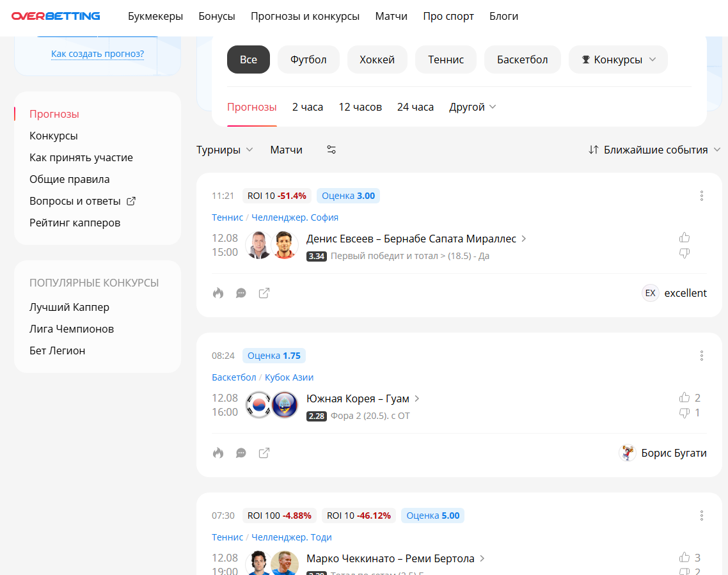728x575 pixels.
Task: Open Рейтинг капперов in the sidebar
Action: tap(74, 222)
